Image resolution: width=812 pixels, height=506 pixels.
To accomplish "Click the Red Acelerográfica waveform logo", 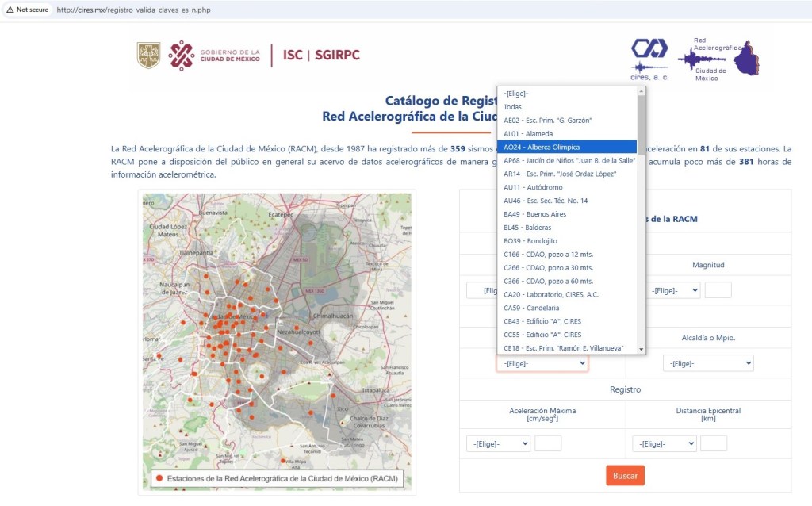I will point(702,58).
